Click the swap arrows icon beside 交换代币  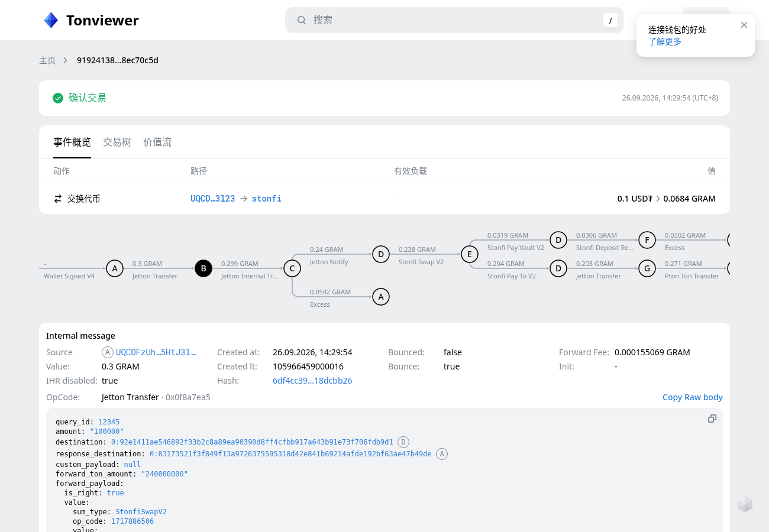coord(58,199)
